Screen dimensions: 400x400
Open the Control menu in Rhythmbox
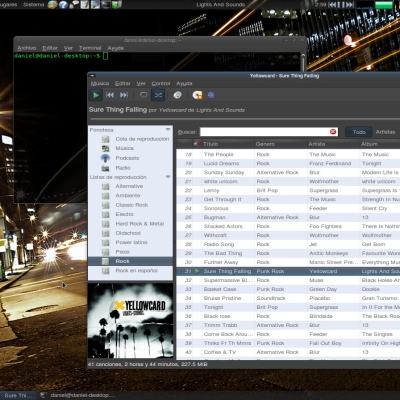pos(161,83)
